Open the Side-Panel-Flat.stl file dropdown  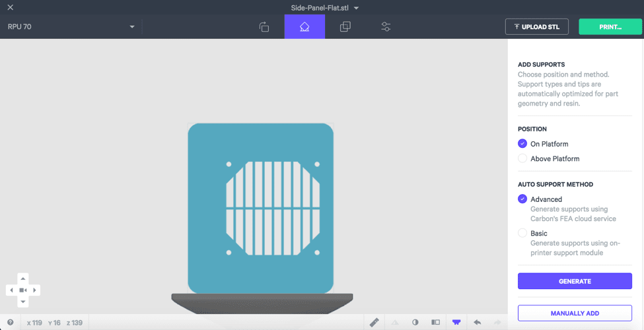click(324, 7)
